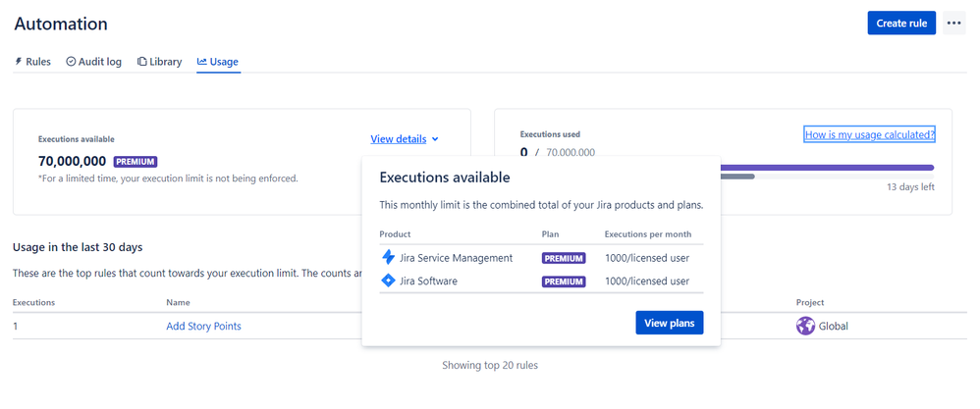The image size is (980, 409).
Task: Click the Jira Service Management lightning icon
Action: 388,258
